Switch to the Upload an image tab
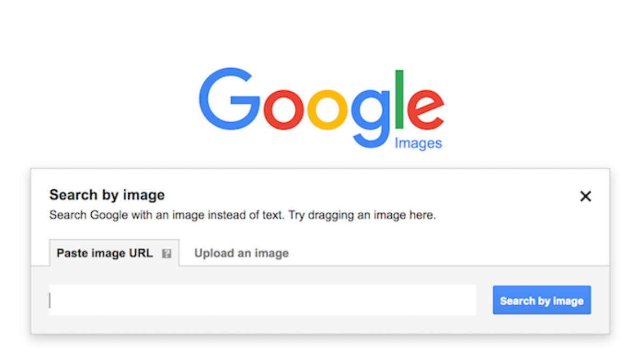Viewport: 644px width, 362px height. pyautogui.click(x=241, y=253)
